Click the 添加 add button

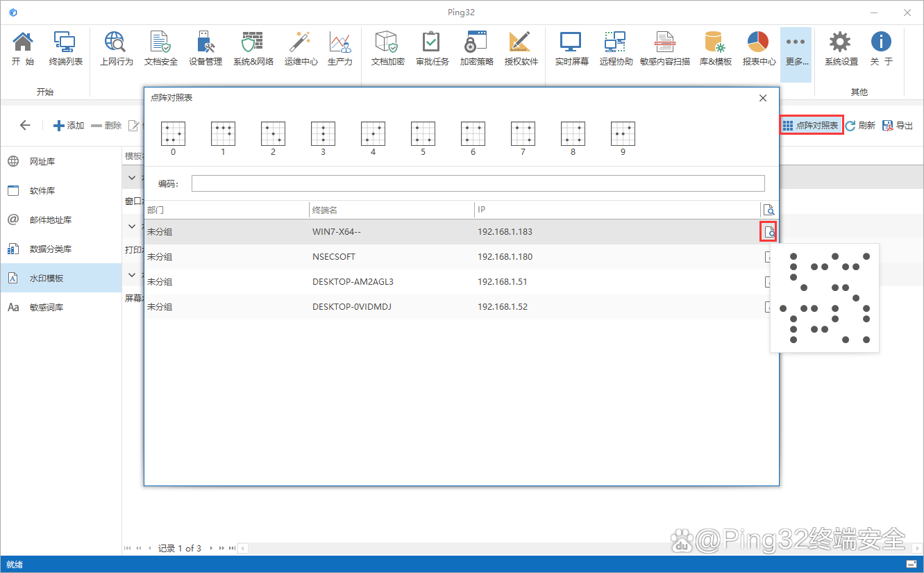pyautogui.click(x=69, y=126)
